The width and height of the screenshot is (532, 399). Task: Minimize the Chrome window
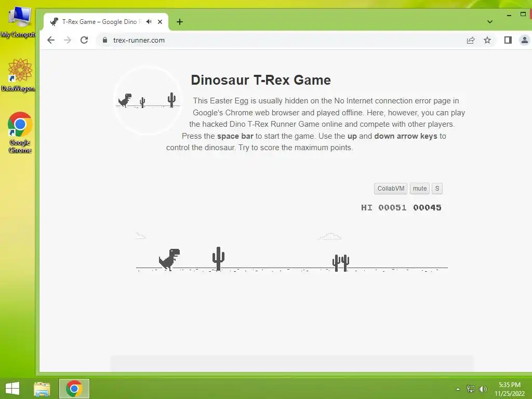click(509, 15)
